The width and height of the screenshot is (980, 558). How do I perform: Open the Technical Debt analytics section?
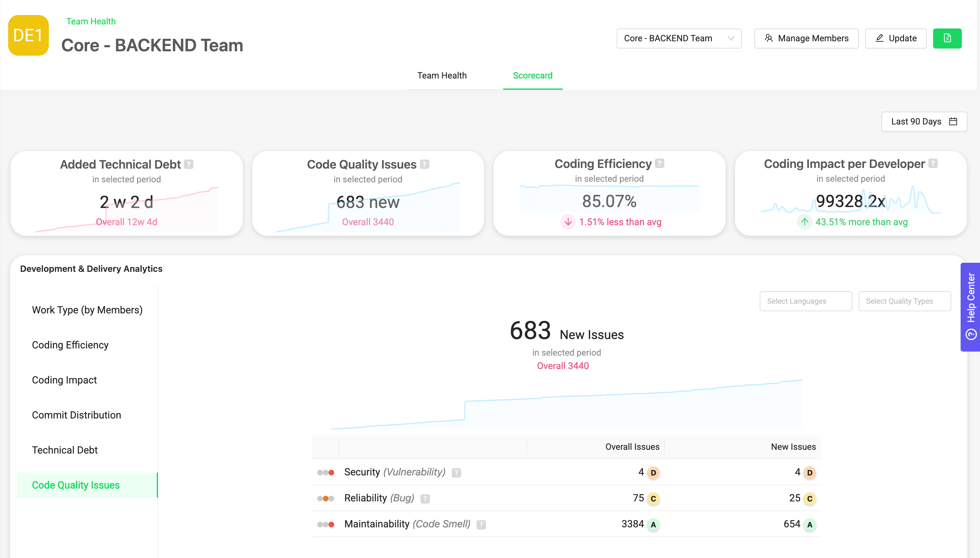pos(65,450)
